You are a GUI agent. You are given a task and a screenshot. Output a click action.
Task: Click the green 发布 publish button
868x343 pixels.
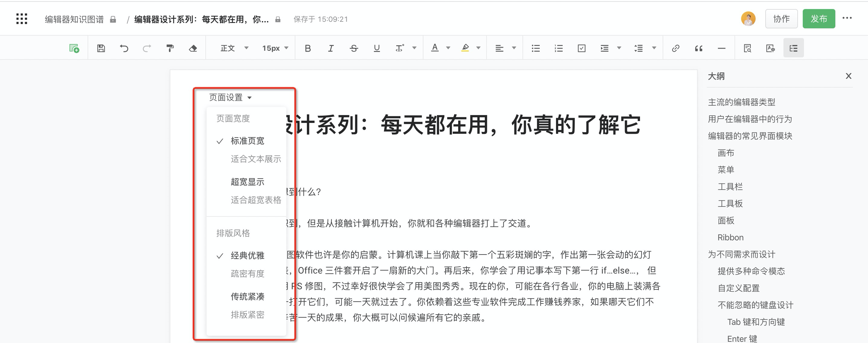818,19
